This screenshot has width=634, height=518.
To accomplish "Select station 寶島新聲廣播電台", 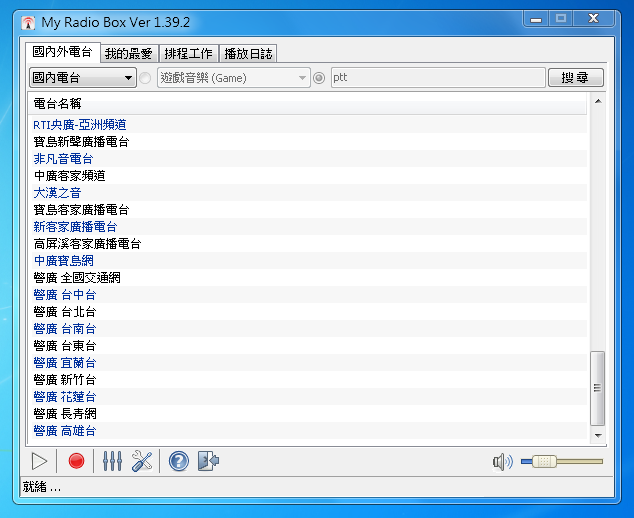I will click(x=308, y=142).
